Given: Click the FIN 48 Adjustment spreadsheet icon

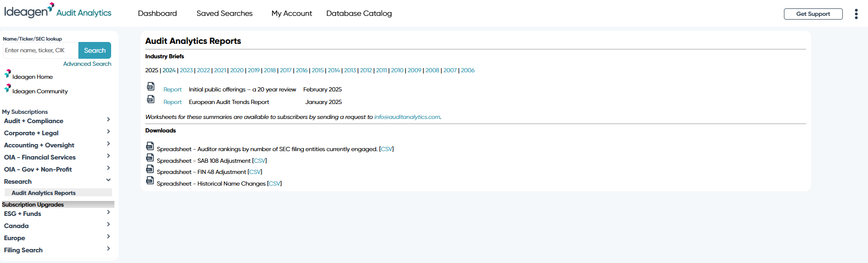Looking at the screenshot, I should 150,169.
